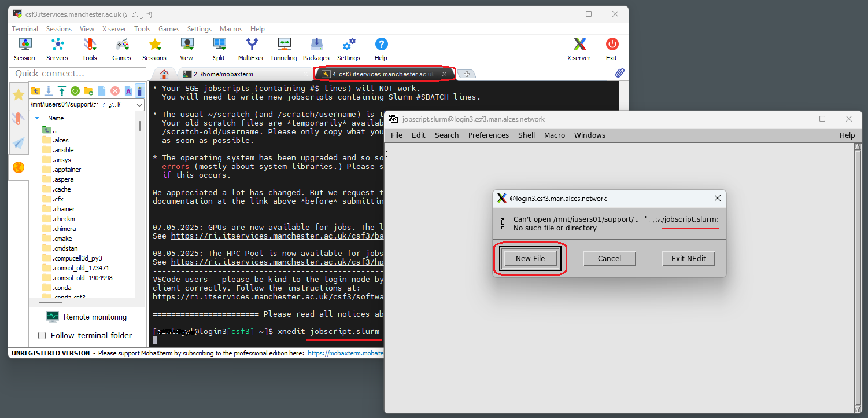Click the red Exit icon
The width and height of the screenshot is (868, 418).
click(x=612, y=49)
